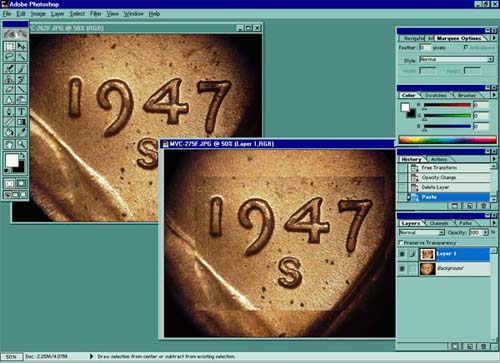Open the Filter menu
Image resolution: width=500 pixels, height=363 pixels.
coord(96,14)
